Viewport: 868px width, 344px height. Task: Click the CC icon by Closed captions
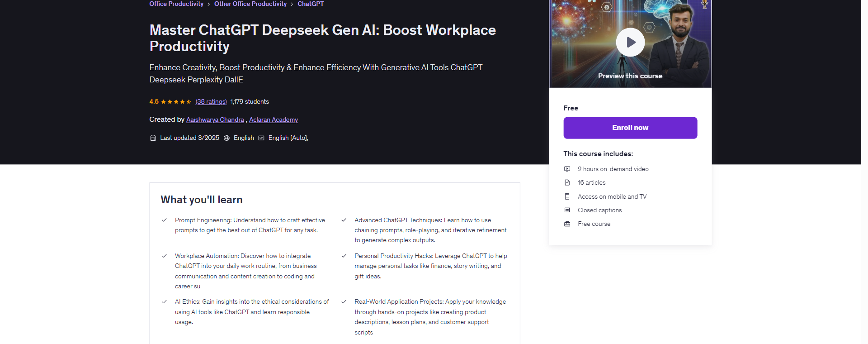click(x=567, y=210)
